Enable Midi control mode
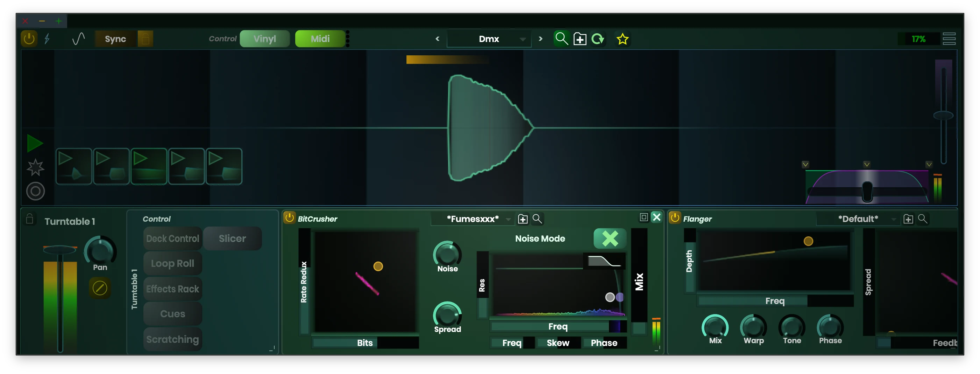 pos(320,39)
